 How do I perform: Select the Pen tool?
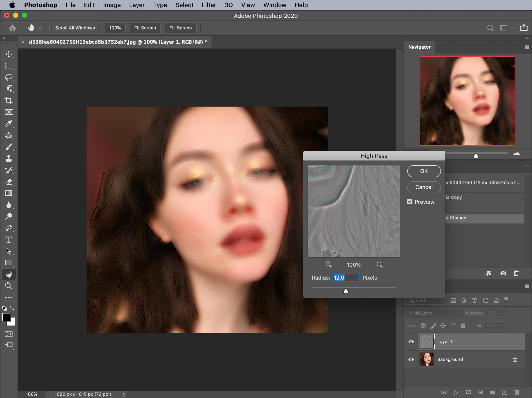point(9,228)
